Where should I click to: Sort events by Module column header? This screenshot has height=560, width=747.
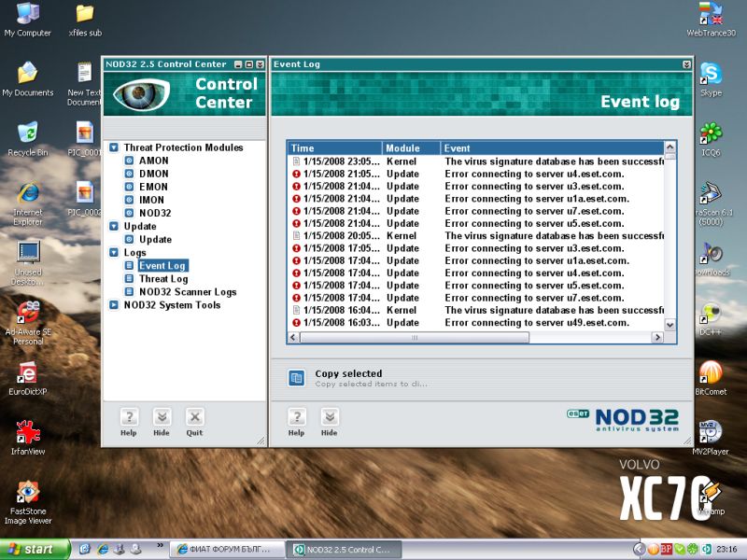coord(410,147)
